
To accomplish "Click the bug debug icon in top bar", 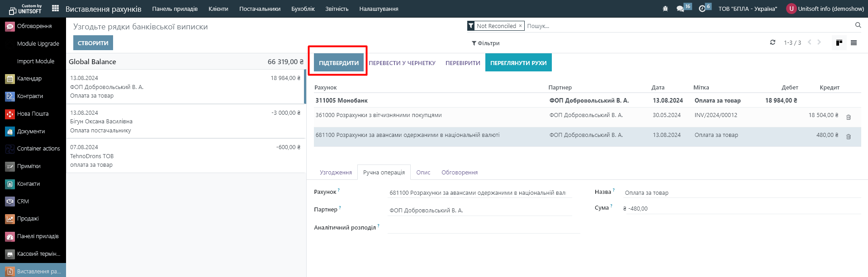I will pyautogui.click(x=665, y=9).
